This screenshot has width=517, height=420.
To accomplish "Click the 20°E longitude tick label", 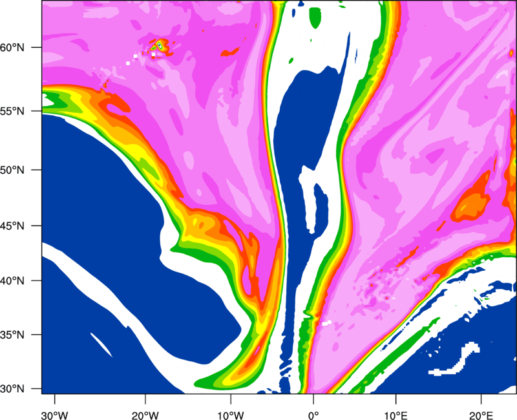I will click(481, 415).
